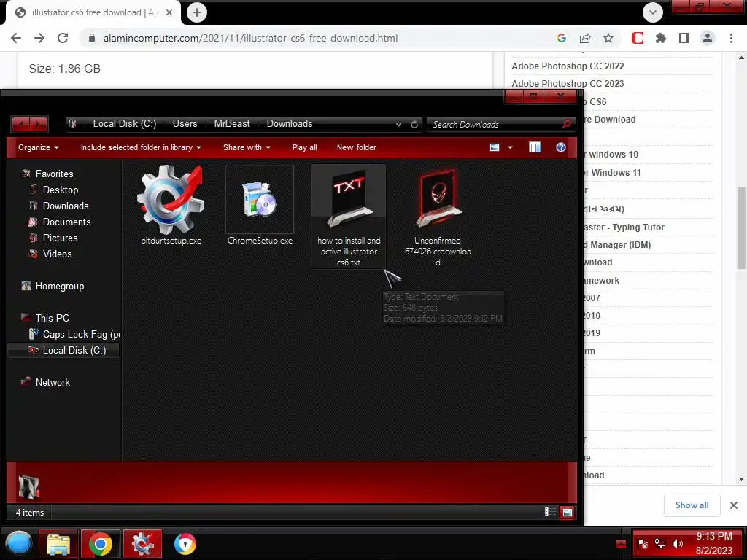Viewport: 747px width, 560px height.
Task: Click the Chrome back button
Action: coord(16,38)
